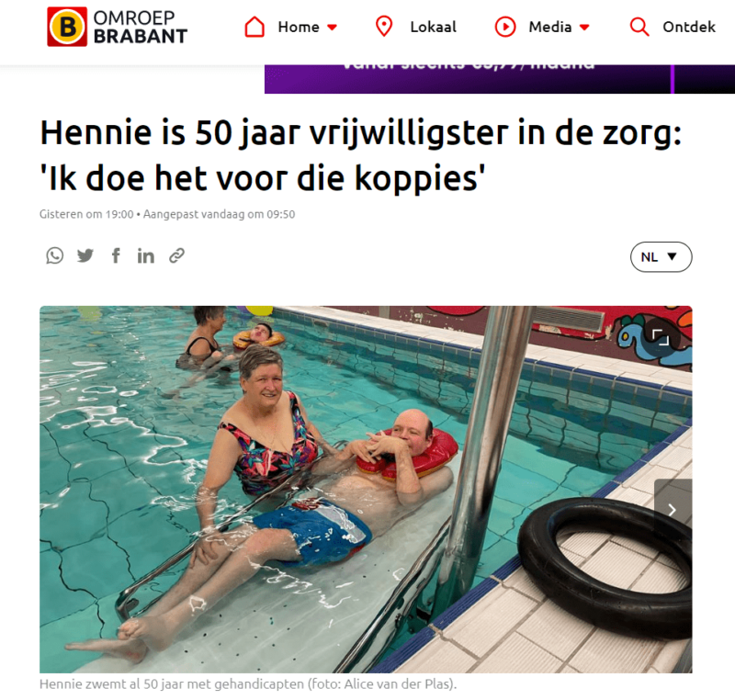Share article via WhatsApp icon
The width and height of the screenshot is (735, 700).
[x=55, y=255]
